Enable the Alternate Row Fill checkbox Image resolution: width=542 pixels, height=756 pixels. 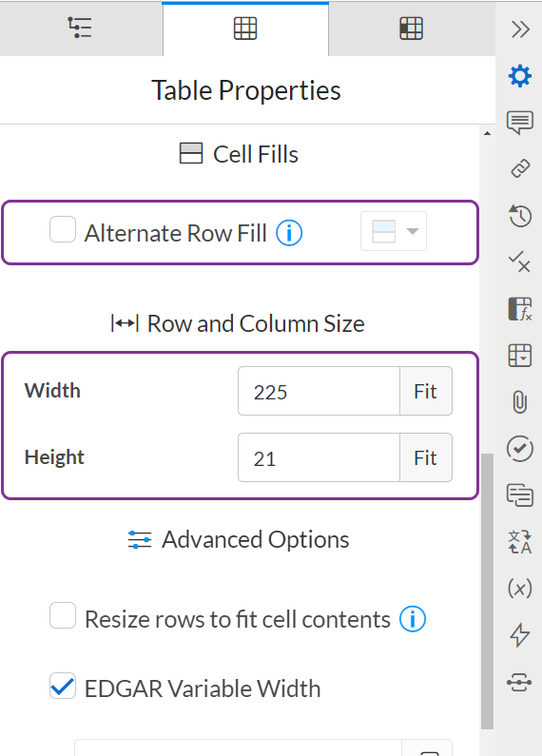pyautogui.click(x=63, y=229)
